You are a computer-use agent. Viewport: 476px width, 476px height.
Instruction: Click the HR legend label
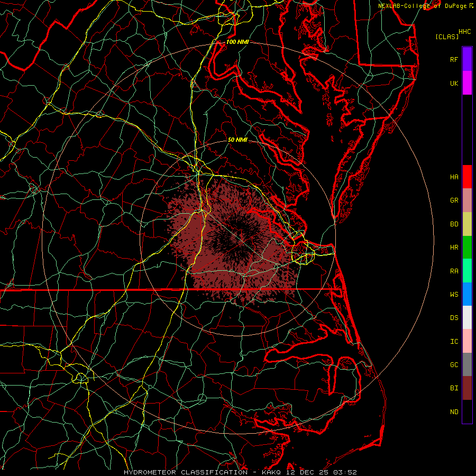pyautogui.click(x=454, y=248)
